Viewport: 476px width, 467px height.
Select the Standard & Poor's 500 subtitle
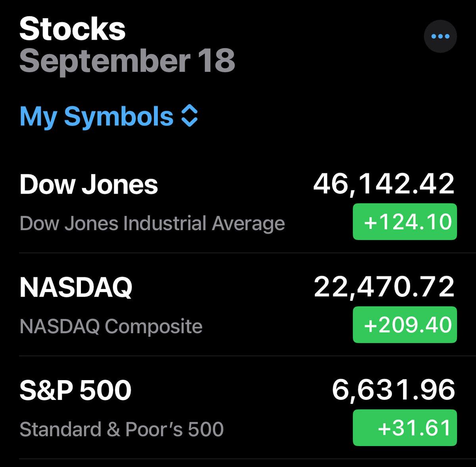(121, 429)
